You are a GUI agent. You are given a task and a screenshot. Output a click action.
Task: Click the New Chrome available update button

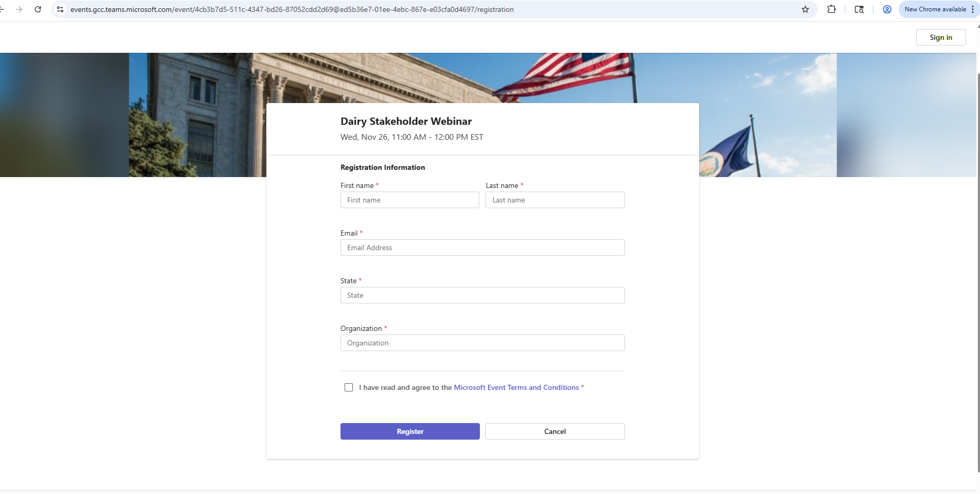point(935,9)
